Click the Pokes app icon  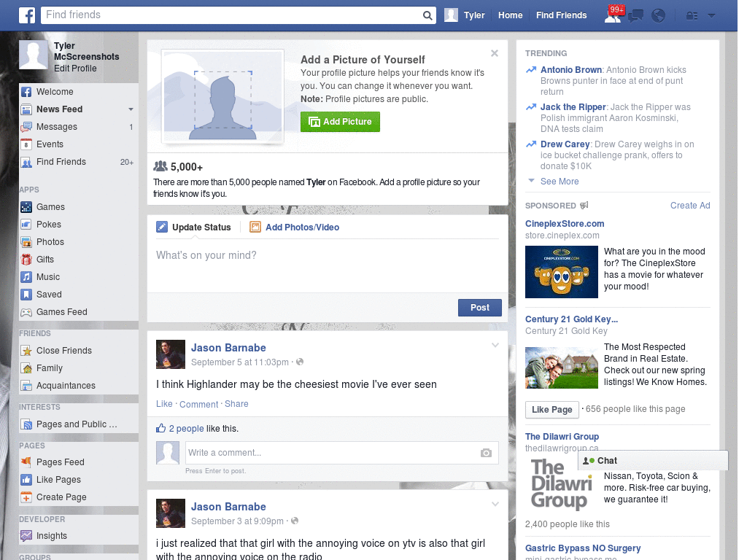coord(26,225)
